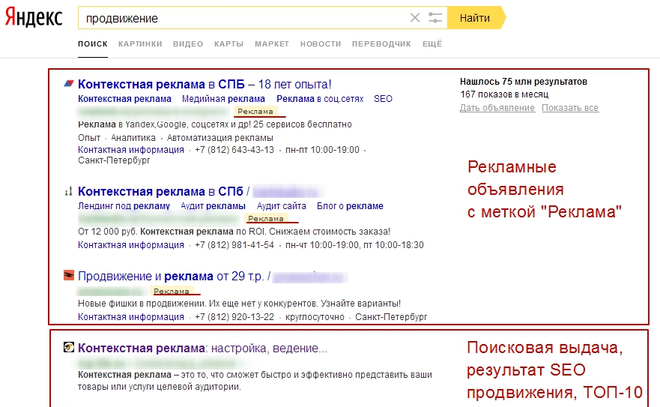Open the Лендинг под рекламу sitelink
The image size is (660, 407).
(x=124, y=206)
